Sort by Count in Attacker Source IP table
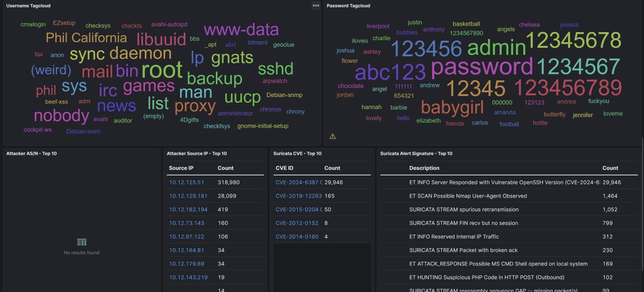The image size is (644, 292). pyautogui.click(x=225, y=168)
